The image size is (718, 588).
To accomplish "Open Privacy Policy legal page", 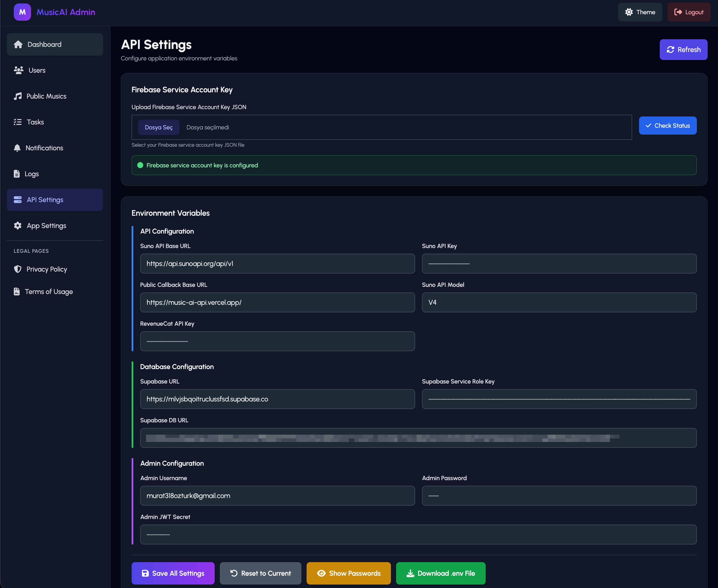I will click(x=55, y=269).
